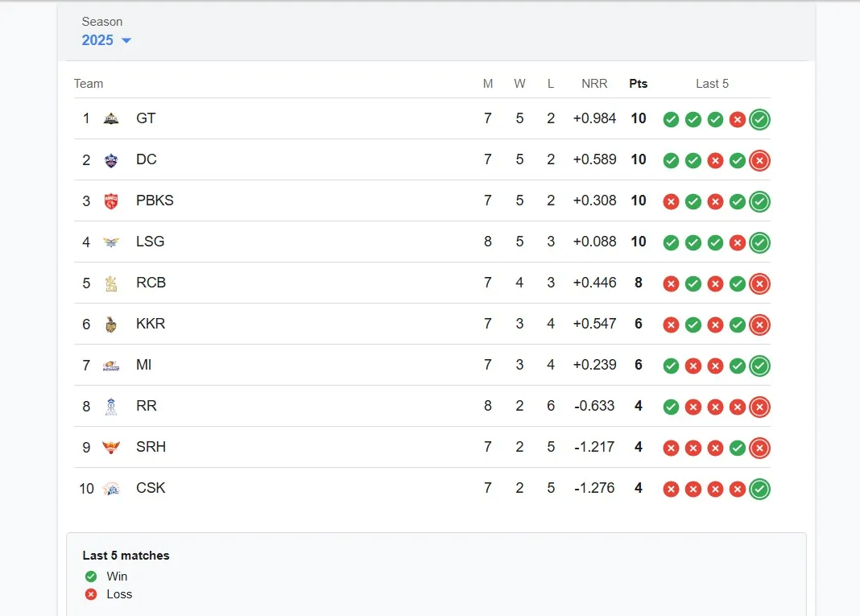
Task: Click DC's most recent match loss indicator
Action: click(x=759, y=161)
